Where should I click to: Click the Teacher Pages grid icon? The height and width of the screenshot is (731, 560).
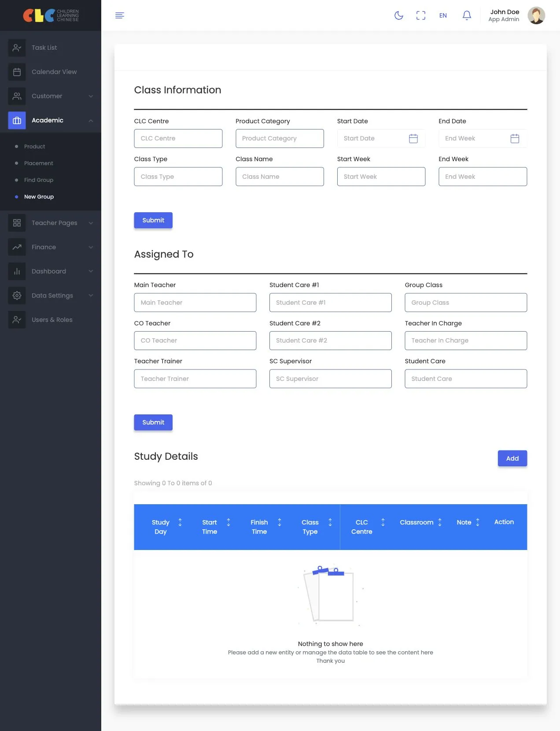(x=17, y=223)
